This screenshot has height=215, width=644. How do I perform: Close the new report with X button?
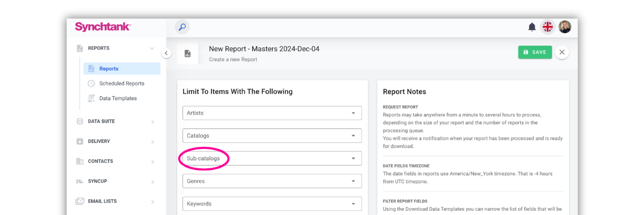(x=562, y=52)
